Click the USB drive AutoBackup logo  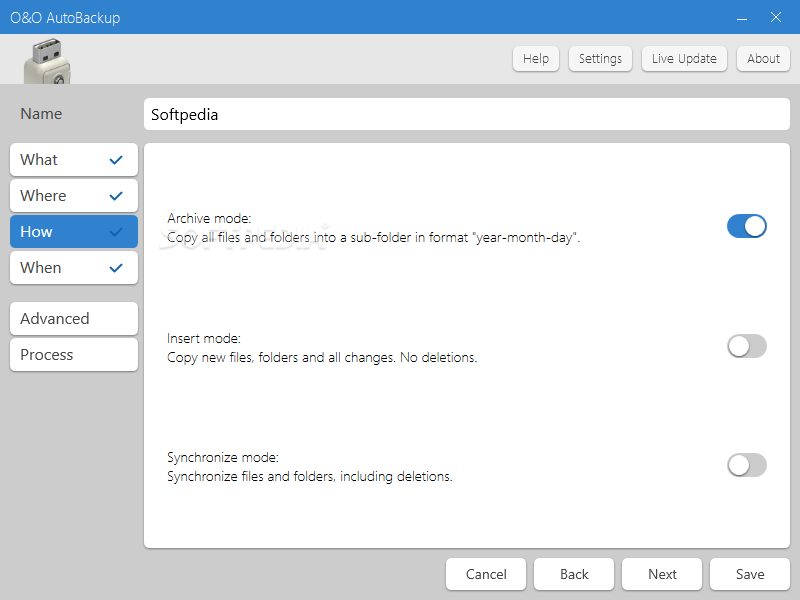click(x=47, y=61)
